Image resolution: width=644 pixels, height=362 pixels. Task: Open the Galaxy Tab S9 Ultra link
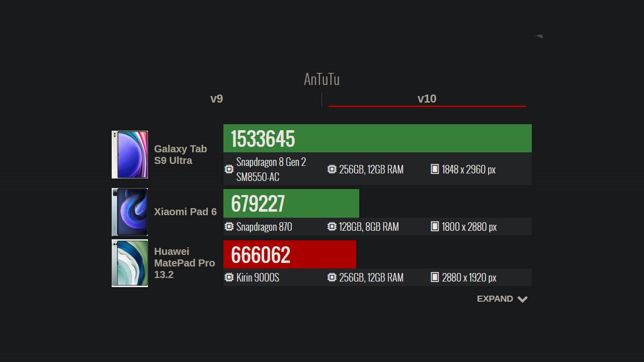point(180,154)
